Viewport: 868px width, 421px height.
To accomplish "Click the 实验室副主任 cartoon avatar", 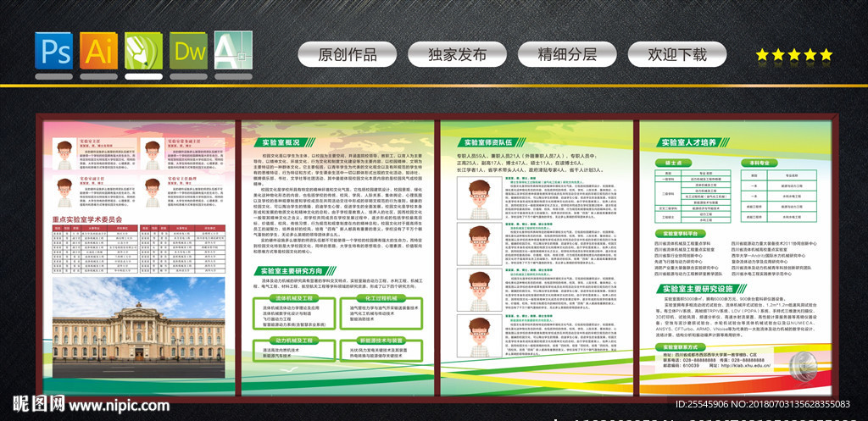I will pyautogui.click(x=64, y=192).
